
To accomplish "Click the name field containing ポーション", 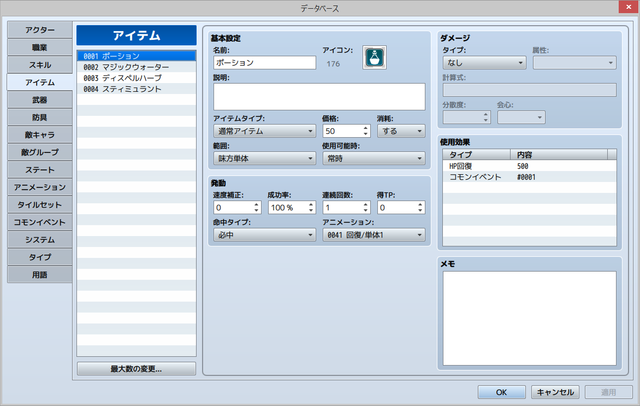I will click(x=264, y=62).
